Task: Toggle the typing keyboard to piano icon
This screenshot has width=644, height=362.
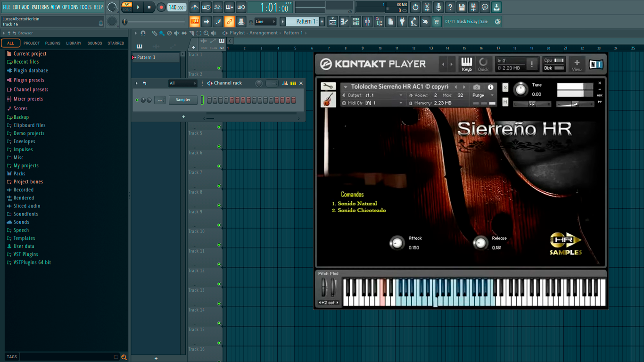Action: coord(195,22)
